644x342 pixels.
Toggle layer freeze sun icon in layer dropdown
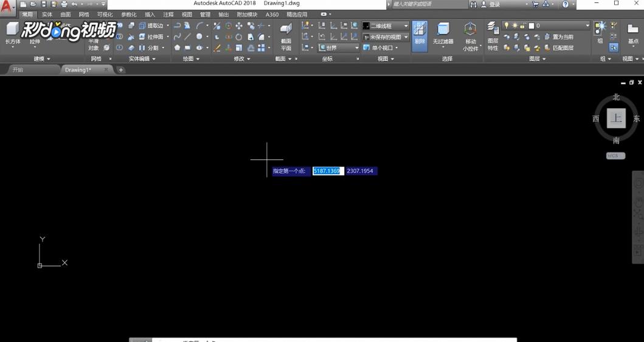(514, 26)
